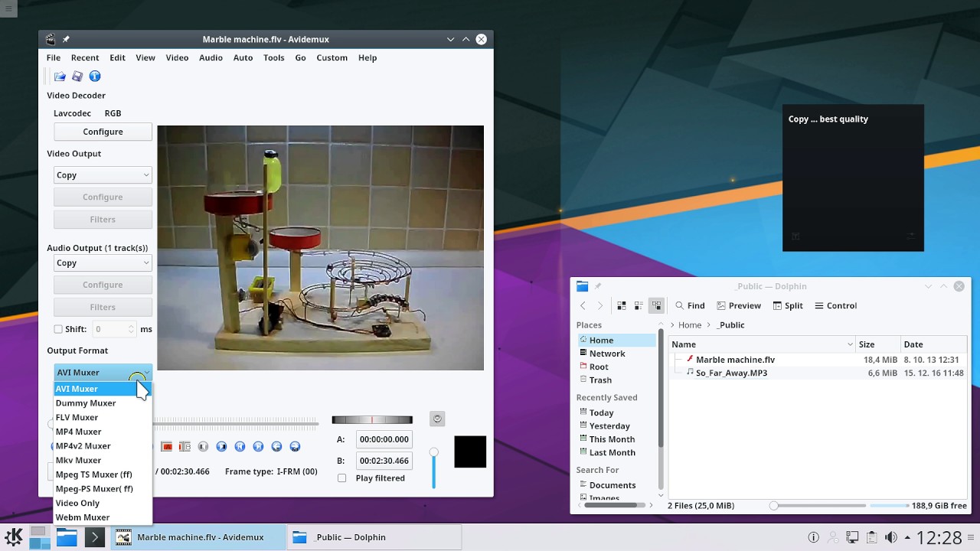Screen dimensions: 980x551
Task: Select Marble machine.flv in Dolphin
Action: coord(735,360)
